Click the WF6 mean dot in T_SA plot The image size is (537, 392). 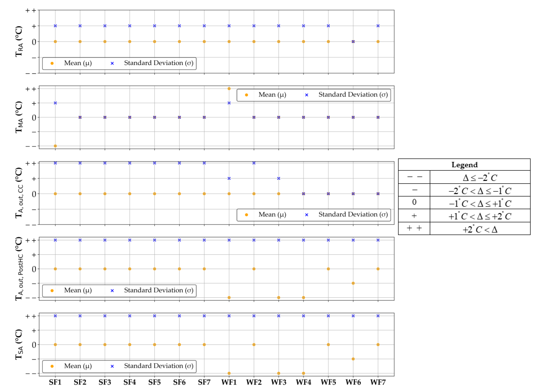(x=353, y=359)
